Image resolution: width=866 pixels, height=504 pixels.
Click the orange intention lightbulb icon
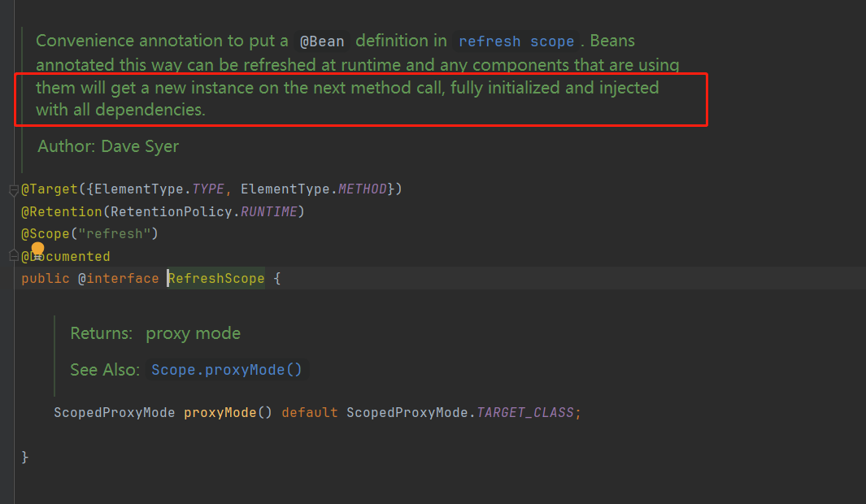click(37, 250)
